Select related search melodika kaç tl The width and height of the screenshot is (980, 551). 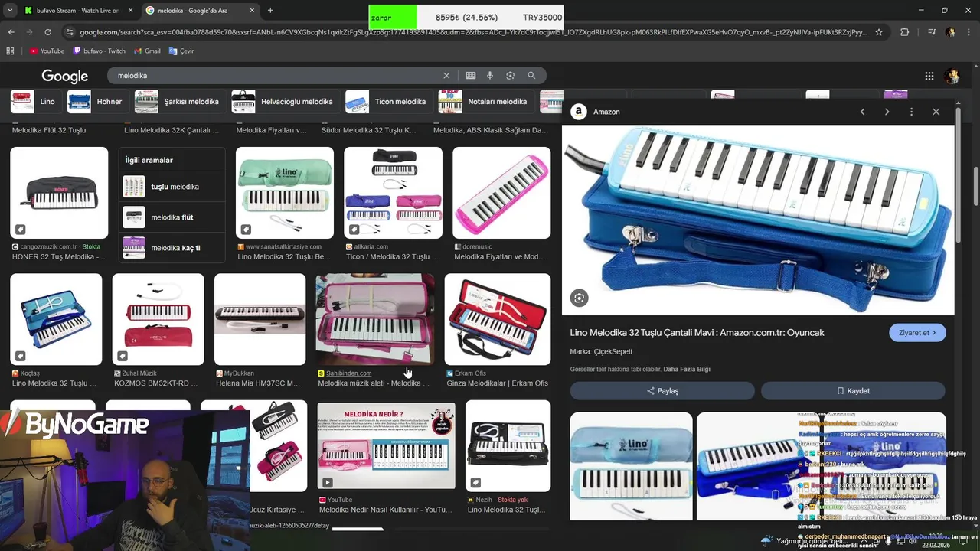[x=172, y=248]
